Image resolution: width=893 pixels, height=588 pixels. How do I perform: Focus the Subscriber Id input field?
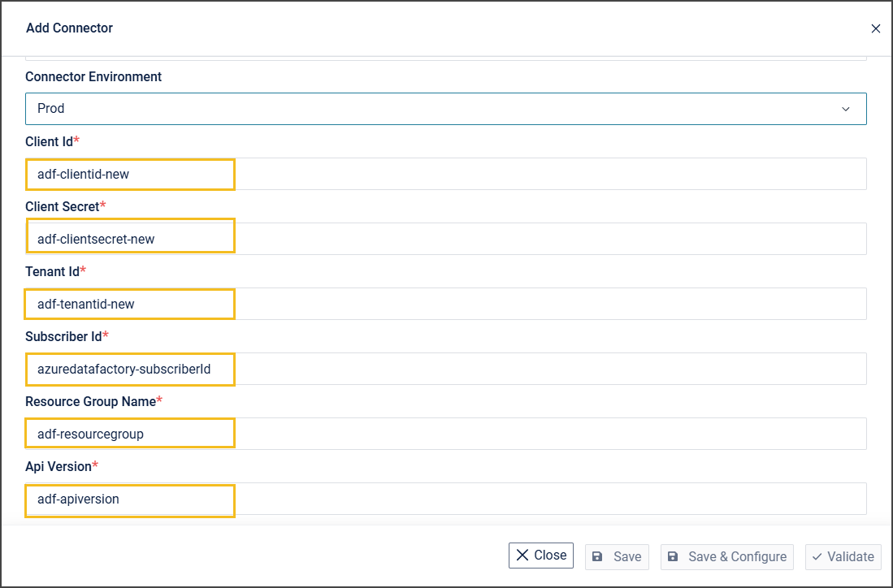pos(445,369)
